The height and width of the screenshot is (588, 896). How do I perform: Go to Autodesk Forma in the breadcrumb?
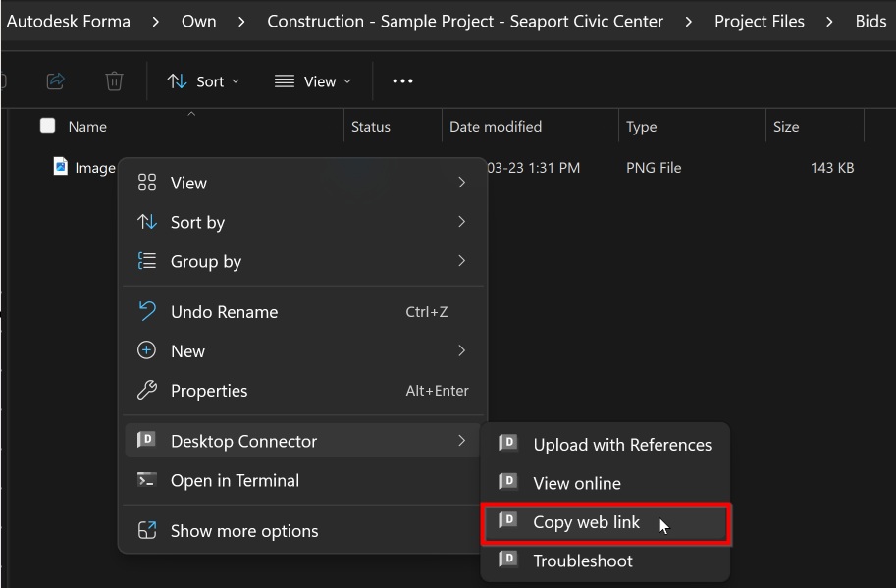pos(68,22)
